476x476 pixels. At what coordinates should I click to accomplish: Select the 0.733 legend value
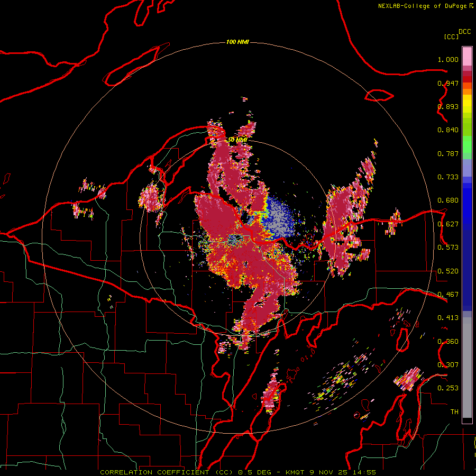click(x=448, y=177)
